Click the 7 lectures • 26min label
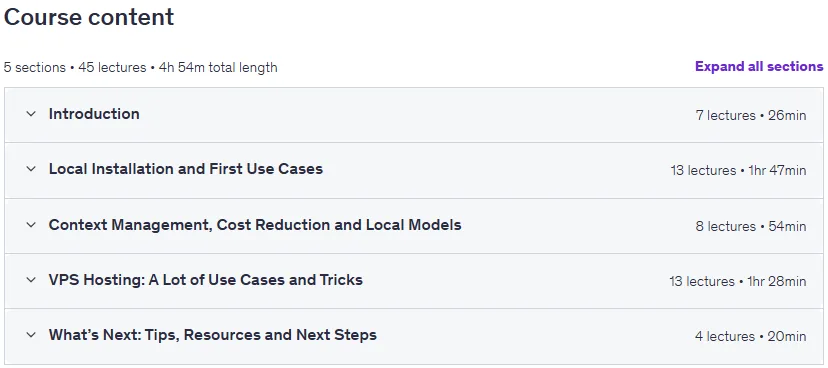The width and height of the screenshot is (828, 368). tap(751, 115)
